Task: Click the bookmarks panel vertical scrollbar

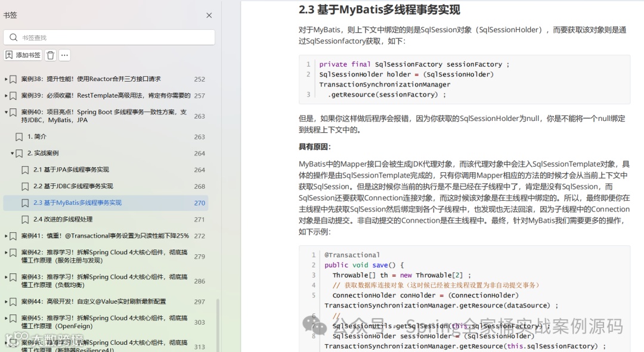Action: click(x=218, y=324)
